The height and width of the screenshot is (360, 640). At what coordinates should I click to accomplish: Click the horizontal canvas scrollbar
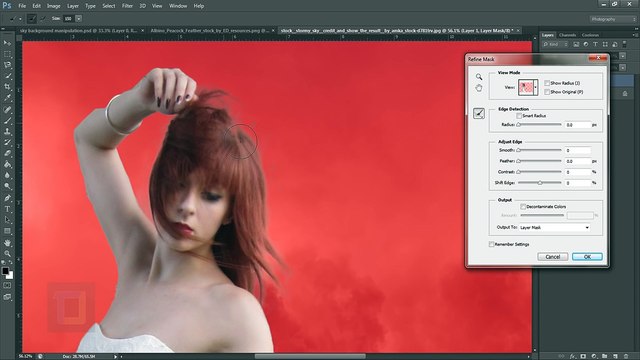(310, 356)
